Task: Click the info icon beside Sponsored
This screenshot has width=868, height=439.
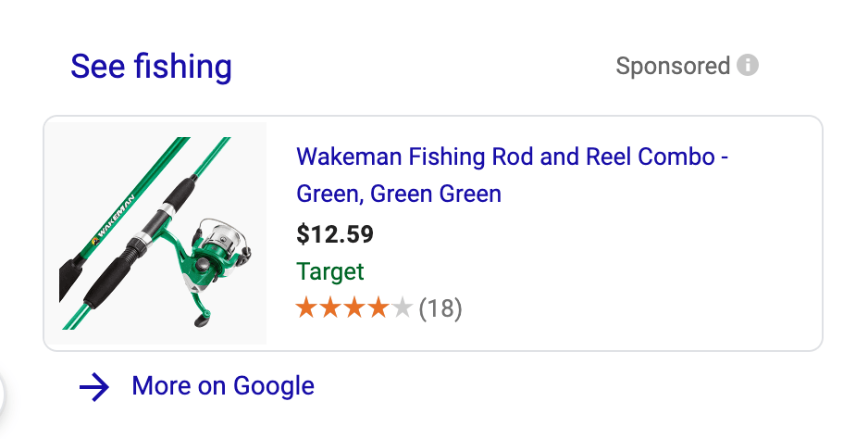Action: pyautogui.click(x=748, y=67)
